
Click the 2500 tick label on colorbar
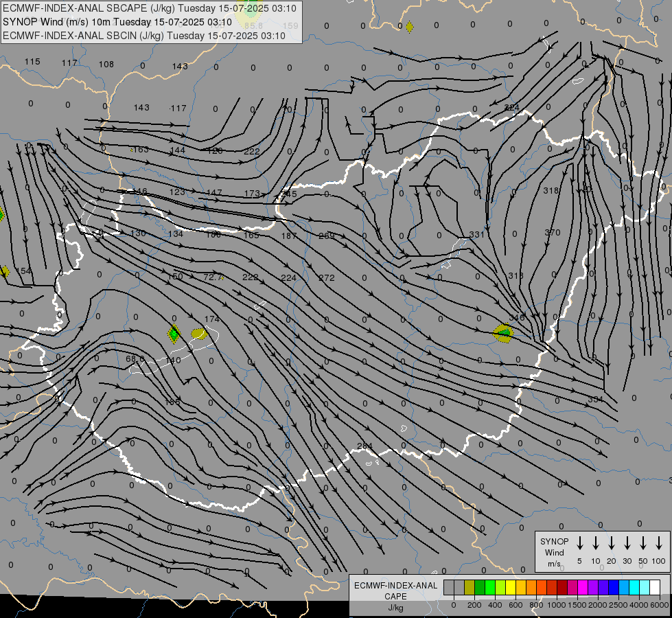point(618,605)
